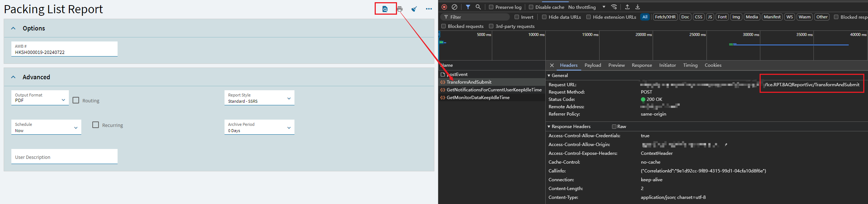868x204 pixels.
Task: Filter by Other requests
Action: (822, 17)
